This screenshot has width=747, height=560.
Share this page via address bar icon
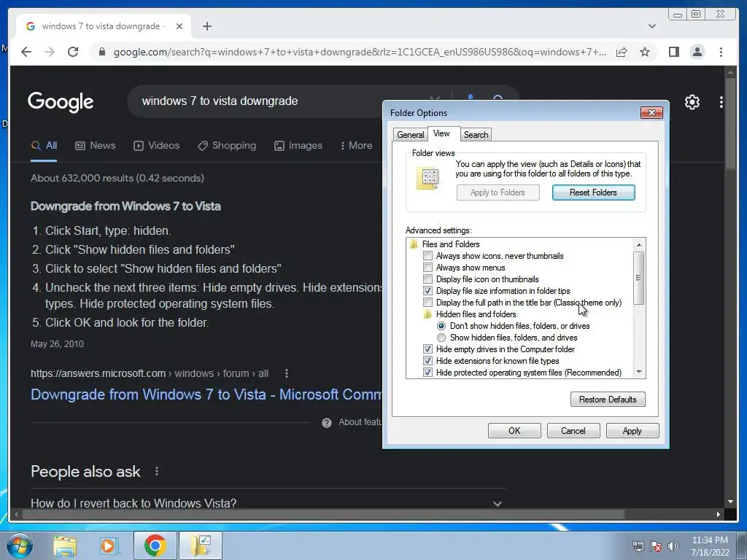click(x=622, y=52)
